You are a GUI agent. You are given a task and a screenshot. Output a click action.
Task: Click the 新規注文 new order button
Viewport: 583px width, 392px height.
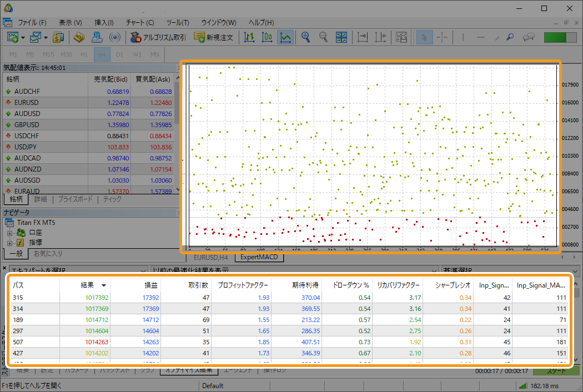213,37
